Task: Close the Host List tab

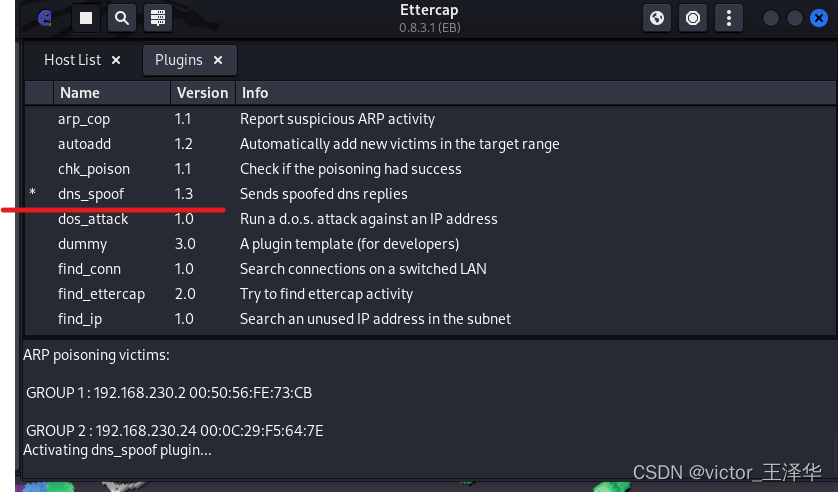Action: pos(116,60)
